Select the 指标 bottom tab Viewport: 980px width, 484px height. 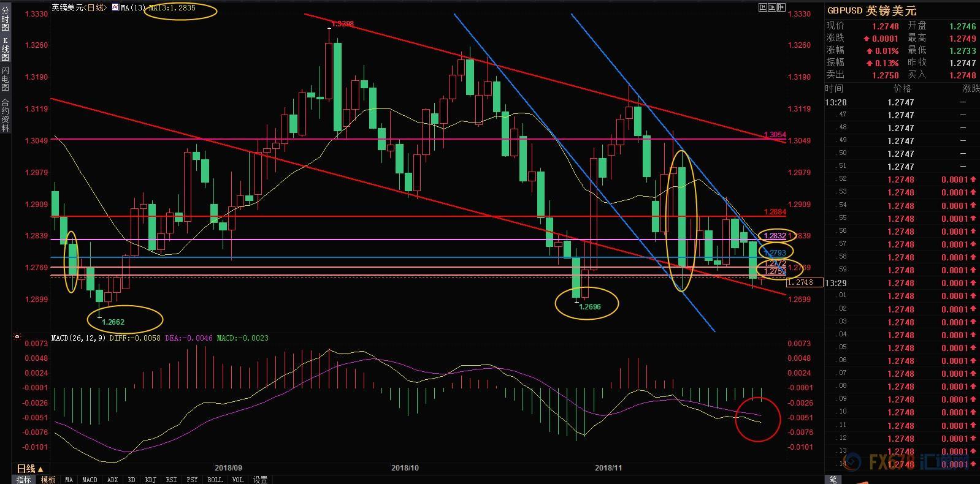[x=24, y=480]
